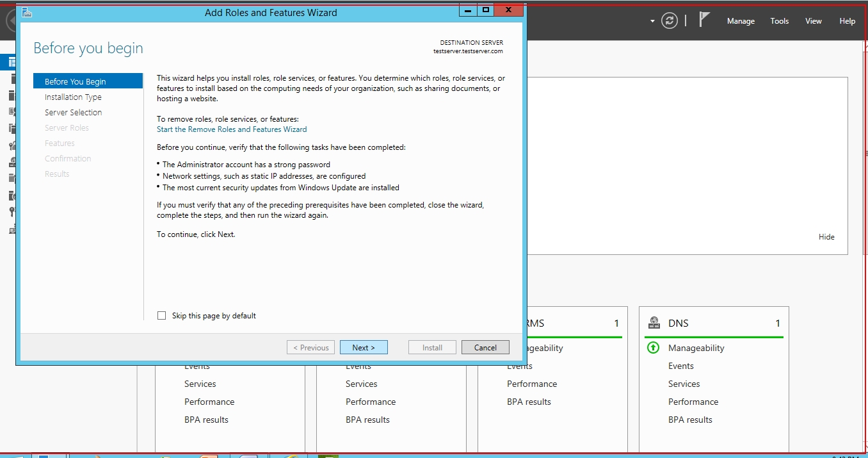868x458 pixels.
Task: Open the Help menu
Action: 847,21
